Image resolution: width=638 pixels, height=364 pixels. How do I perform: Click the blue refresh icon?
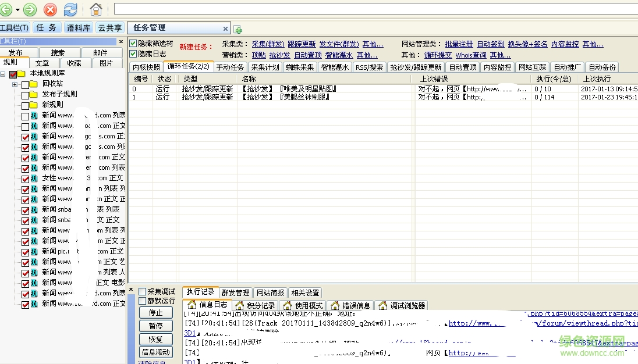(70, 9)
